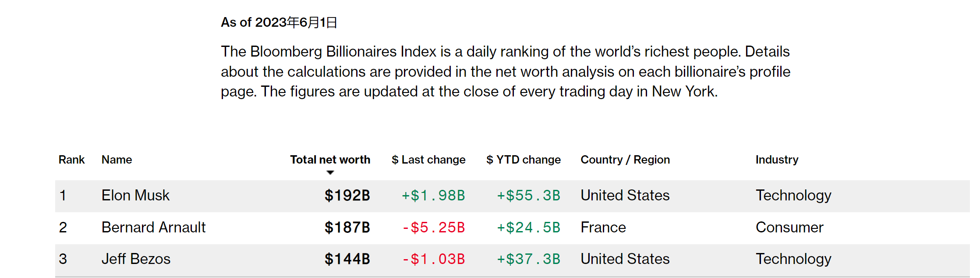Image resolution: width=980 pixels, height=278 pixels.
Task: Sort table by Rank column header
Action: point(71,160)
